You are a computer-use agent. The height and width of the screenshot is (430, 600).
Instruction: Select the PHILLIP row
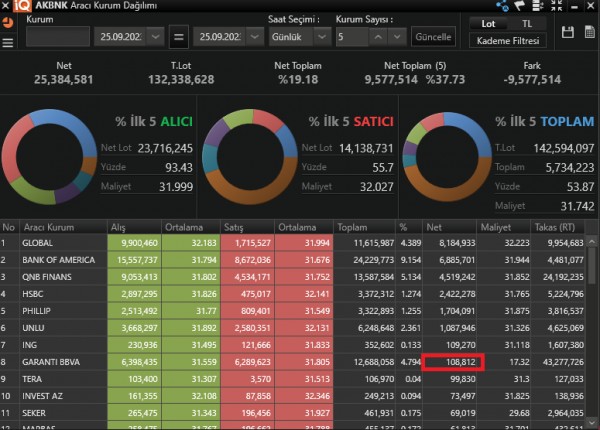click(293, 311)
